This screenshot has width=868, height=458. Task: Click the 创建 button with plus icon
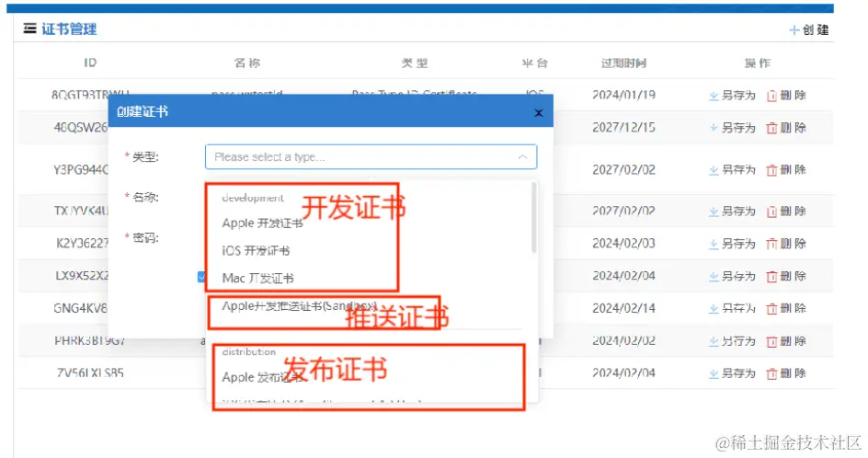tap(809, 30)
